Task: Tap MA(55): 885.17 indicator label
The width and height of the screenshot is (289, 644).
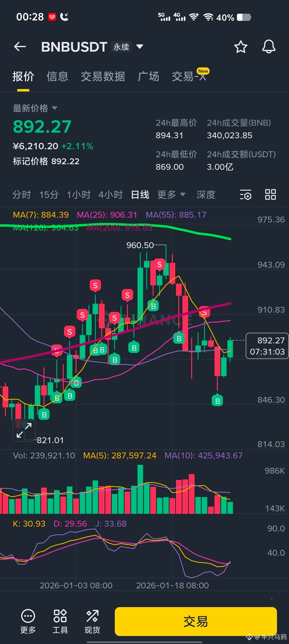Action: pos(176,215)
